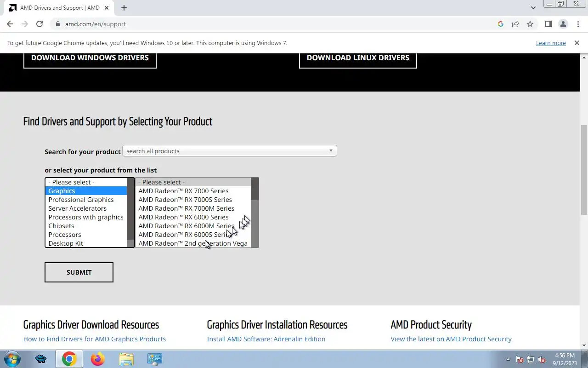The height and width of the screenshot is (368, 588).
Task: Select Graphics in category list
Action: click(x=86, y=191)
